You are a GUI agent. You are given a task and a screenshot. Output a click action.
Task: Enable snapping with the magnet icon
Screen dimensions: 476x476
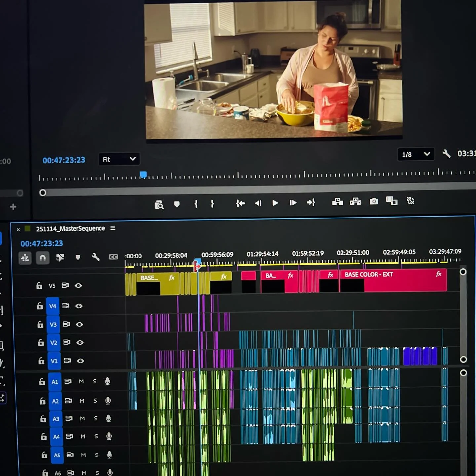(x=42, y=258)
